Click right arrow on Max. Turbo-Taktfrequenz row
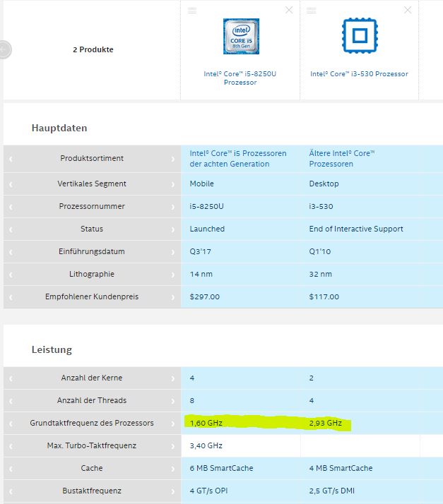Image resolution: width=443 pixels, height=504 pixels. tap(173, 446)
